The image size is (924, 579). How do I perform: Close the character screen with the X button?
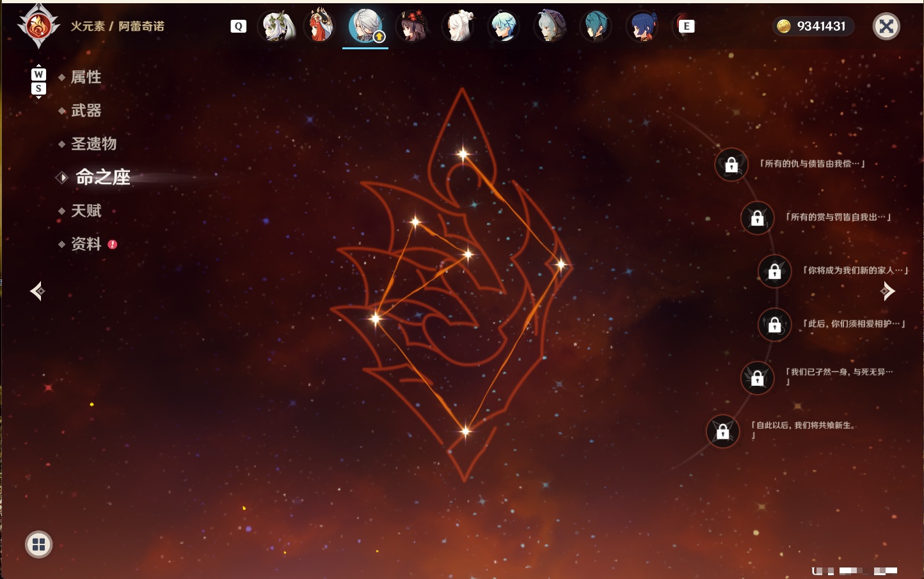click(886, 26)
